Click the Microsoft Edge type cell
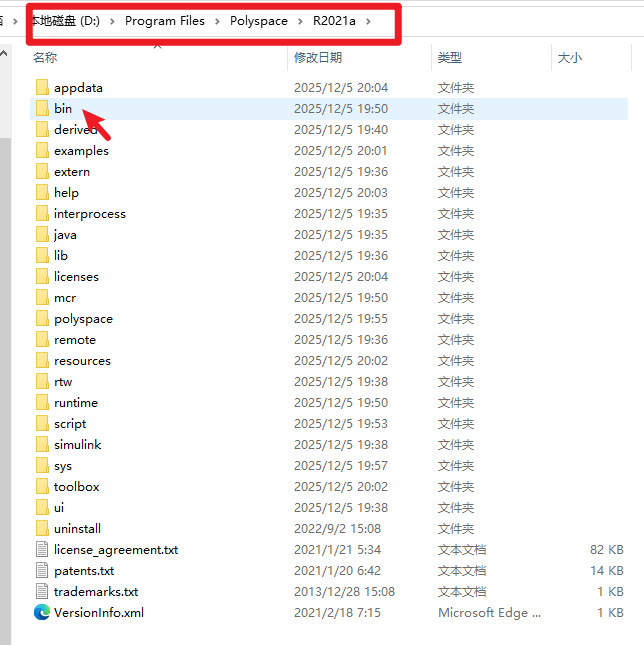644x645 pixels. (x=489, y=613)
